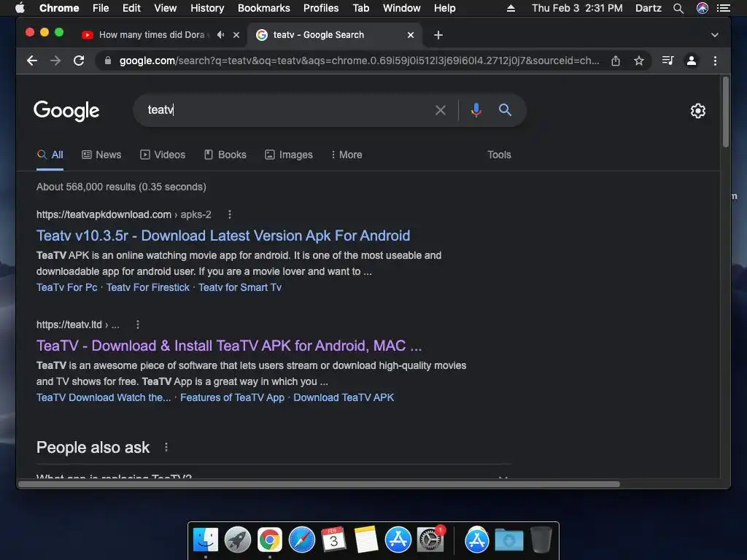Bookmark this page with the star icon

[x=639, y=61]
